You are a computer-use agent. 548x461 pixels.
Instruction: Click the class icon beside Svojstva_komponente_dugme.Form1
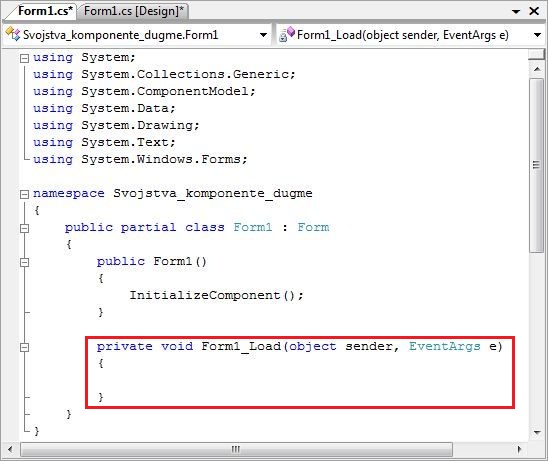click(13, 34)
